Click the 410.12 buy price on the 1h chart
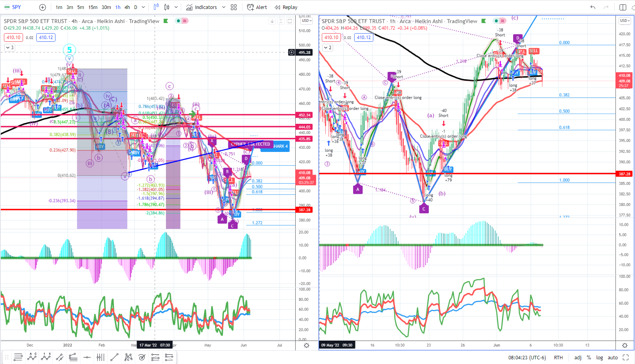The image size is (635, 364). [x=364, y=37]
